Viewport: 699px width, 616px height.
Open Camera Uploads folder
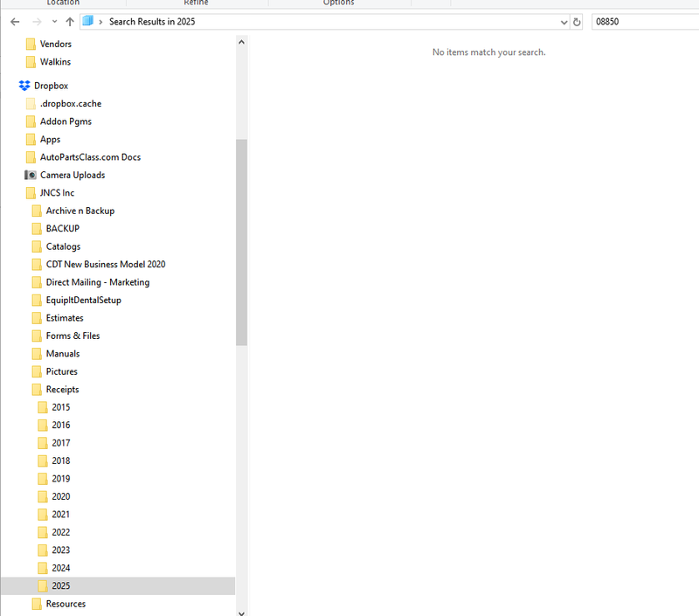(x=73, y=175)
